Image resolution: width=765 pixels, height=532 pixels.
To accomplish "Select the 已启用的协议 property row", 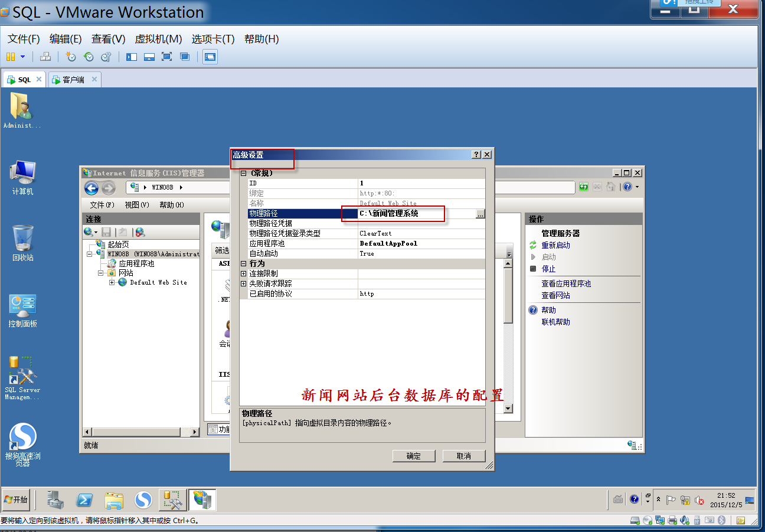I will click(367, 293).
